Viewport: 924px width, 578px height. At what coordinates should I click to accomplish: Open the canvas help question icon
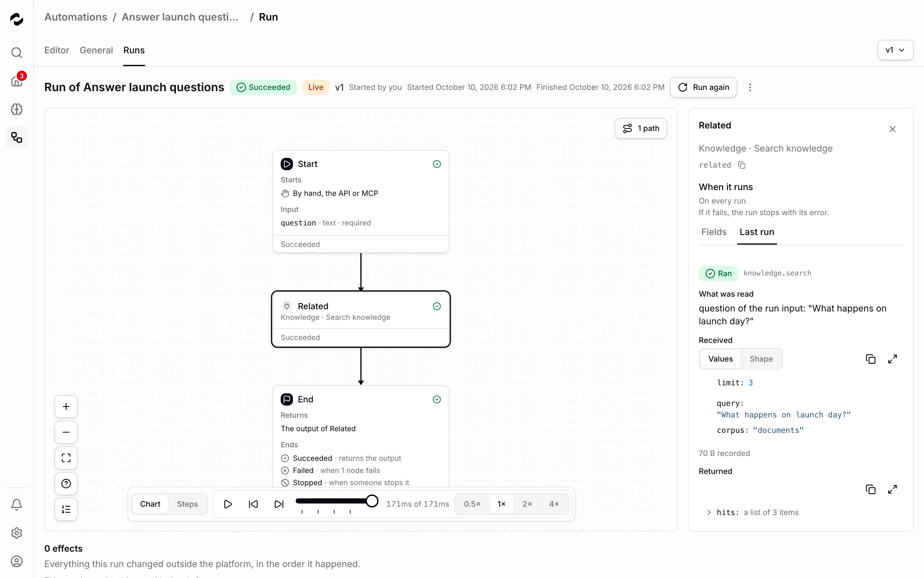point(66,484)
